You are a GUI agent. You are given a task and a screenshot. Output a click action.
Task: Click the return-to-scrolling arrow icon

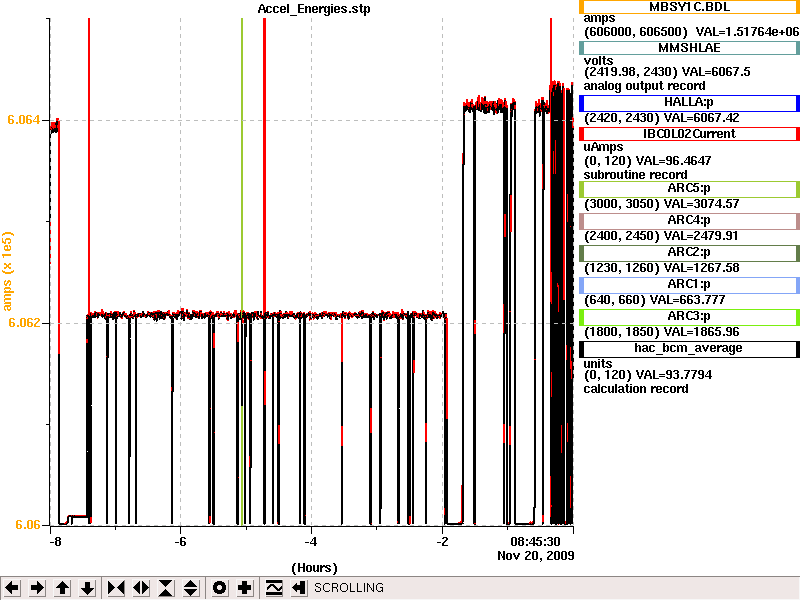[x=298, y=588]
